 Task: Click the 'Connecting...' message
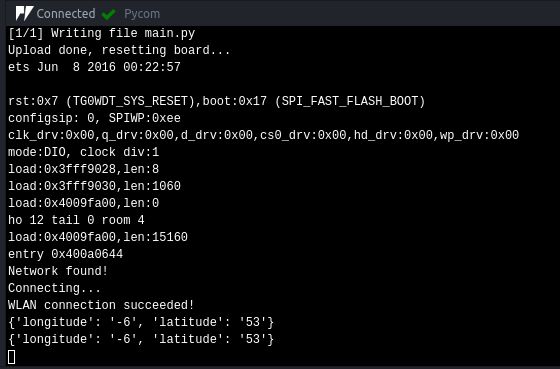coord(54,288)
